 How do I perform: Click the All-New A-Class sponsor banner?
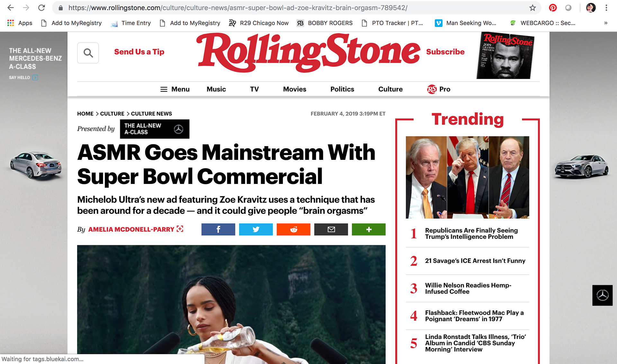pos(155,129)
